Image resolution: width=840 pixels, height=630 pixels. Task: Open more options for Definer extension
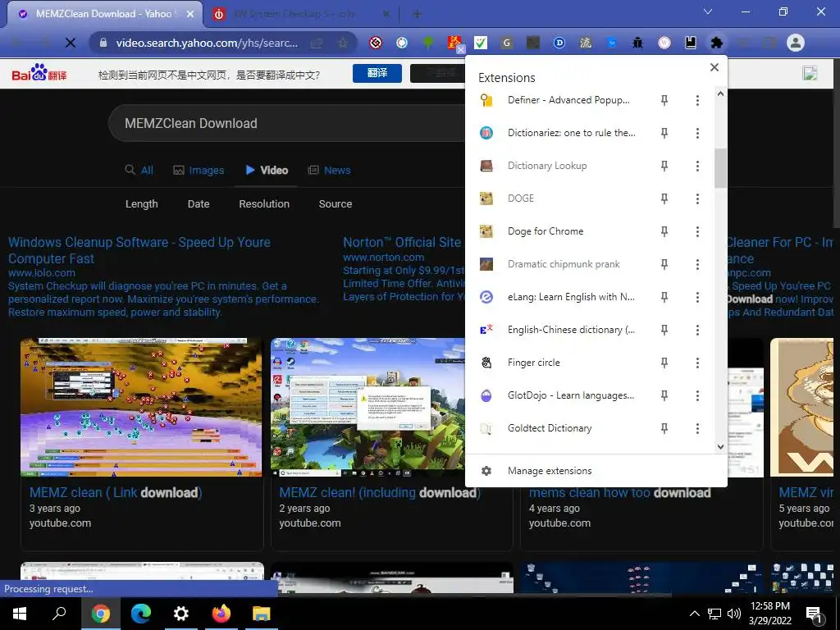(x=697, y=100)
